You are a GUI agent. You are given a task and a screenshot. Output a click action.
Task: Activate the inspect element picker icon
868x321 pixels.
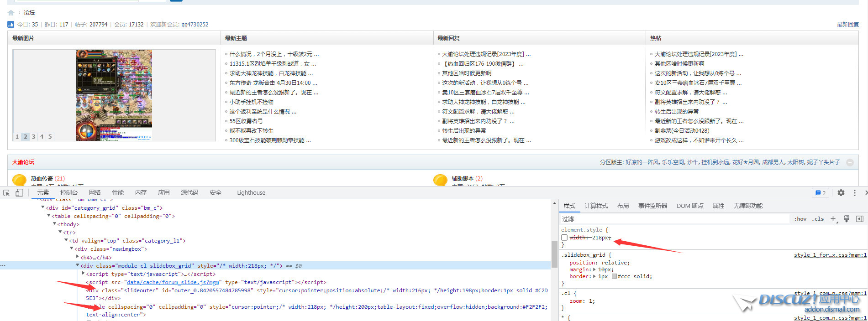tap(6, 193)
